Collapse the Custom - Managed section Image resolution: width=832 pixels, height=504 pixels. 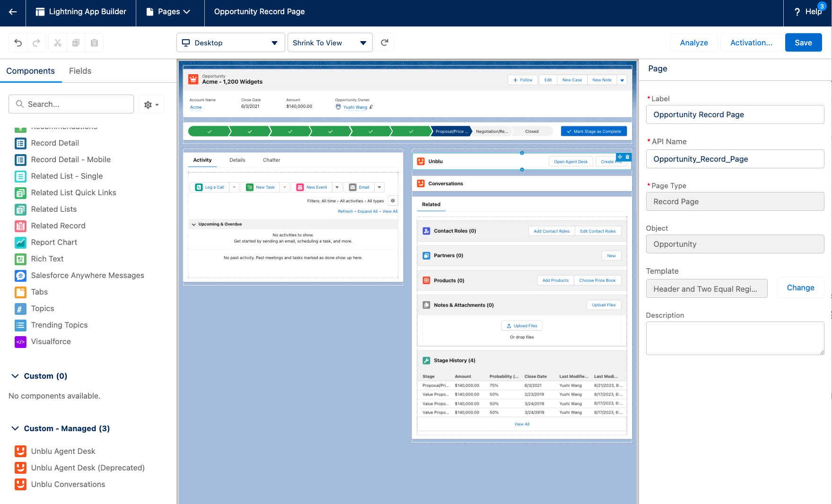14,428
